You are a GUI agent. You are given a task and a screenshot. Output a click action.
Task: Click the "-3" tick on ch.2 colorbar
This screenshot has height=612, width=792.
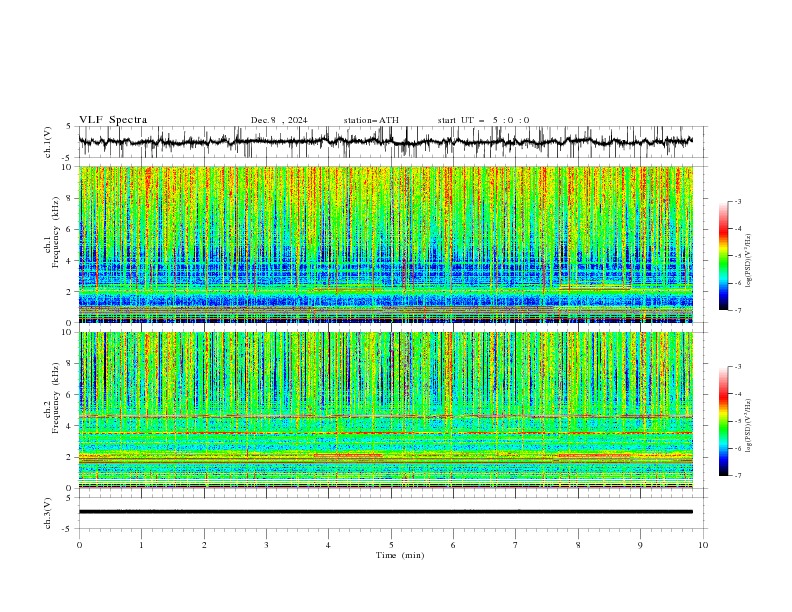coord(738,367)
